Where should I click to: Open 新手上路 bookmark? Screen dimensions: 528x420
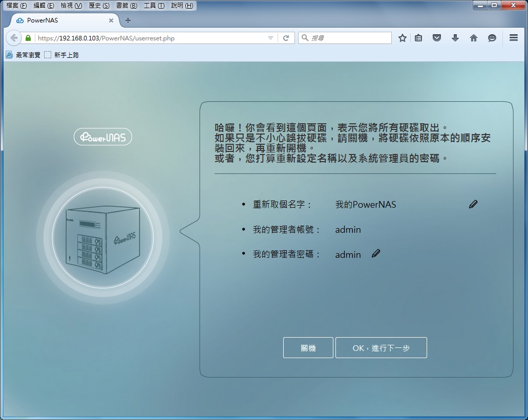61,55
